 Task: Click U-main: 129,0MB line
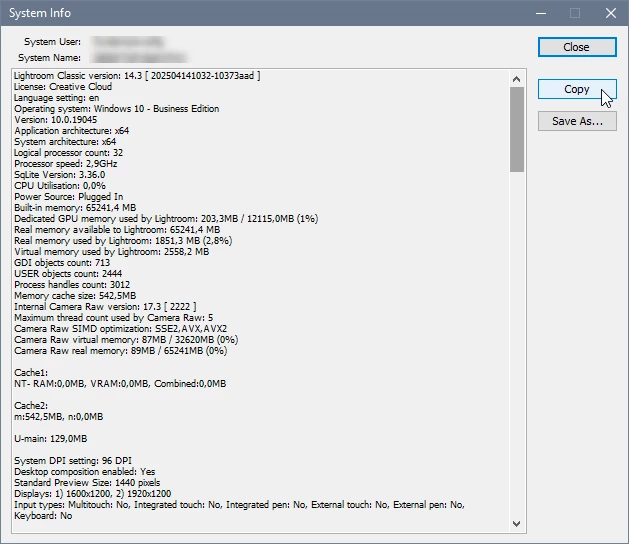51,438
